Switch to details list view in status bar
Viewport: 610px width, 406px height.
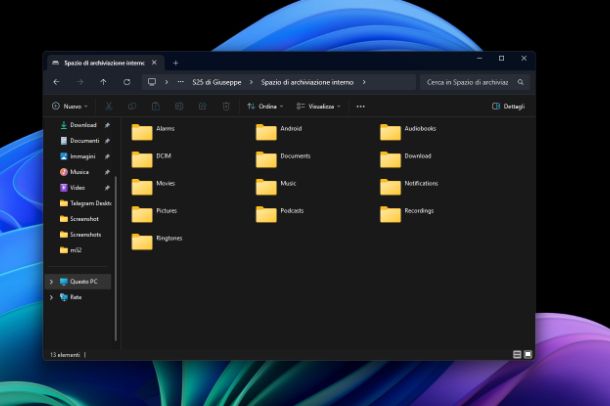[517, 354]
